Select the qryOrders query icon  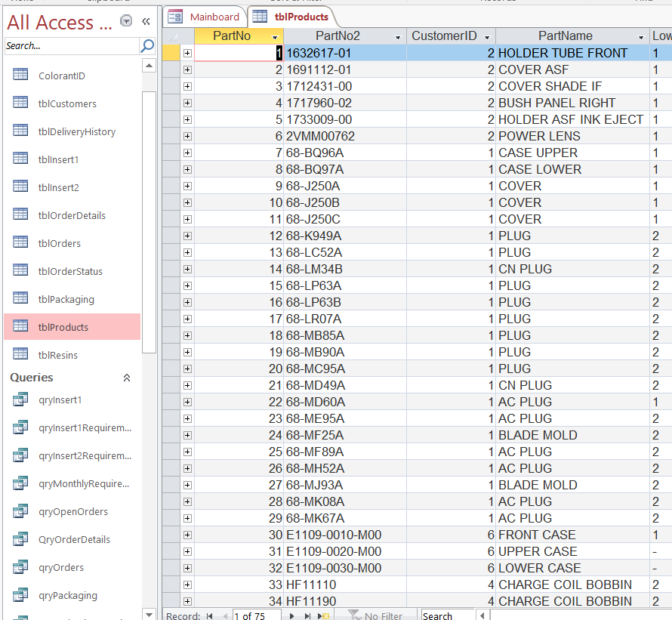click(20, 567)
